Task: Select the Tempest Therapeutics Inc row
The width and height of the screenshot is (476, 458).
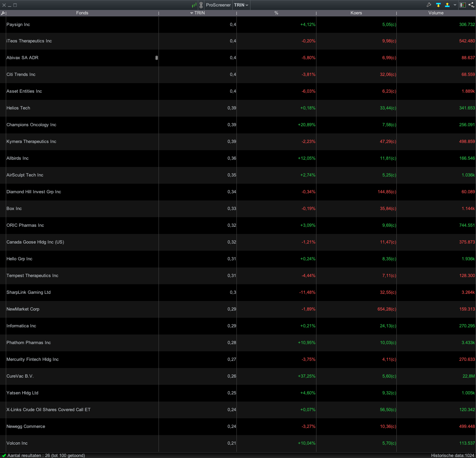Action: 238,276
